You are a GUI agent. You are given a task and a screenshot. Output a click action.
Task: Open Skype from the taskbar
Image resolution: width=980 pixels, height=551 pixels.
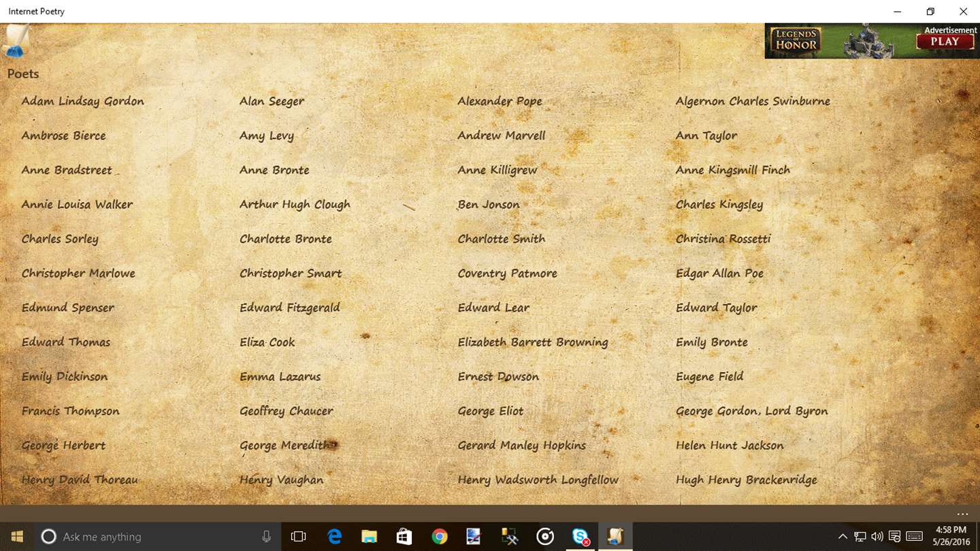pos(581,537)
